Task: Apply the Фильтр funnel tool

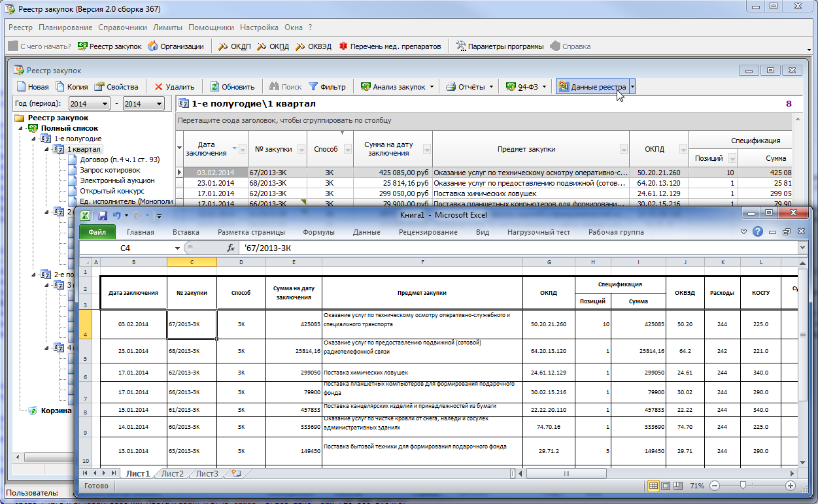Action: pyautogui.click(x=313, y=87)
